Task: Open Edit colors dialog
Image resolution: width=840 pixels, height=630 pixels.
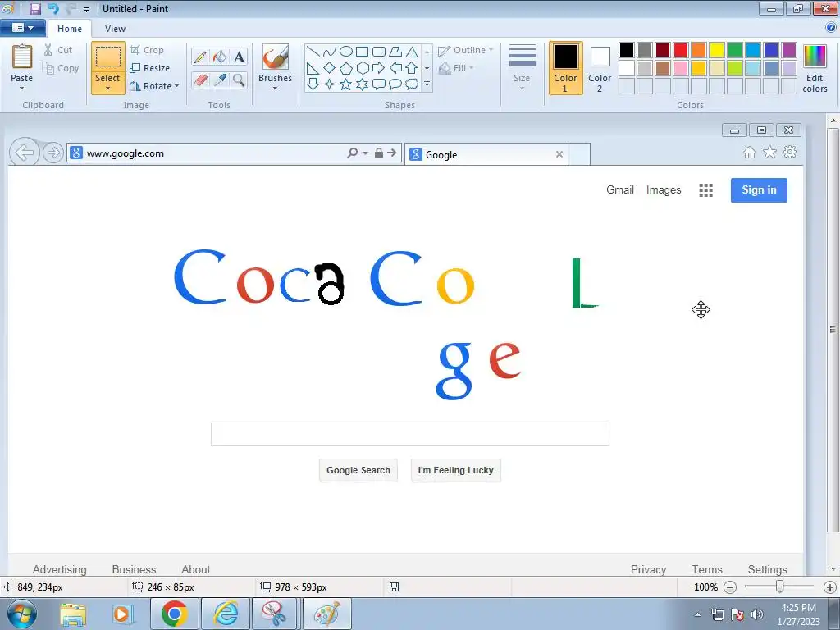Action: click(815, 70)
